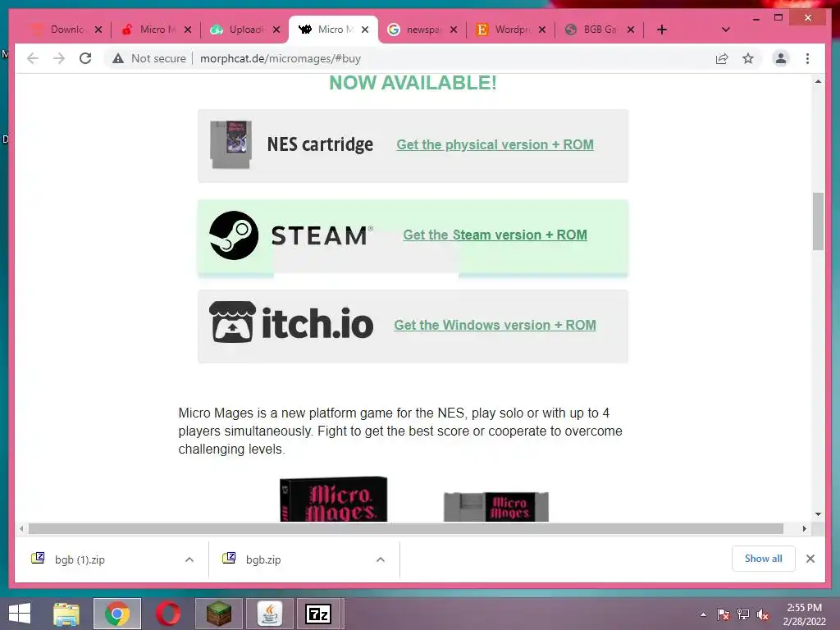Click the Action Center flag tray icon
Image resolution: width=840 pixels, height=630 pixels.
[724, 614]
